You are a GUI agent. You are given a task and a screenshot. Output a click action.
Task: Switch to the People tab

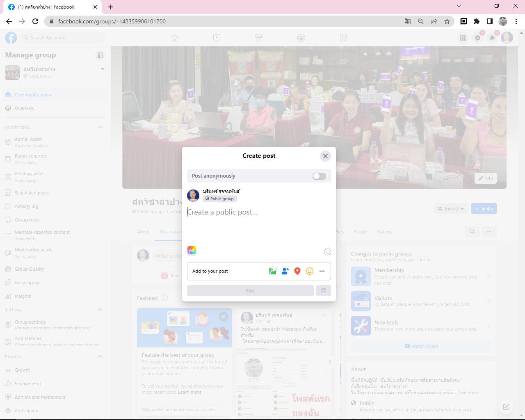(x=361, y=232)
